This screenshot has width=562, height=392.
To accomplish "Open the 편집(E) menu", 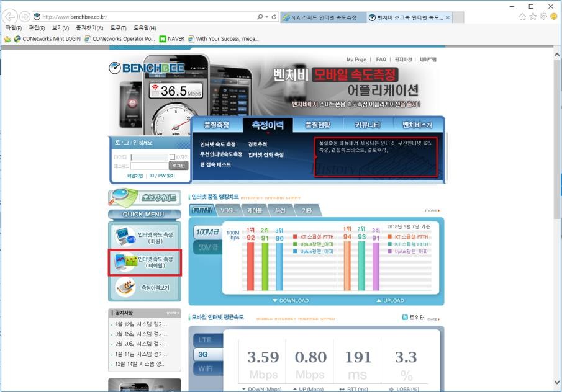I will 37,28.
